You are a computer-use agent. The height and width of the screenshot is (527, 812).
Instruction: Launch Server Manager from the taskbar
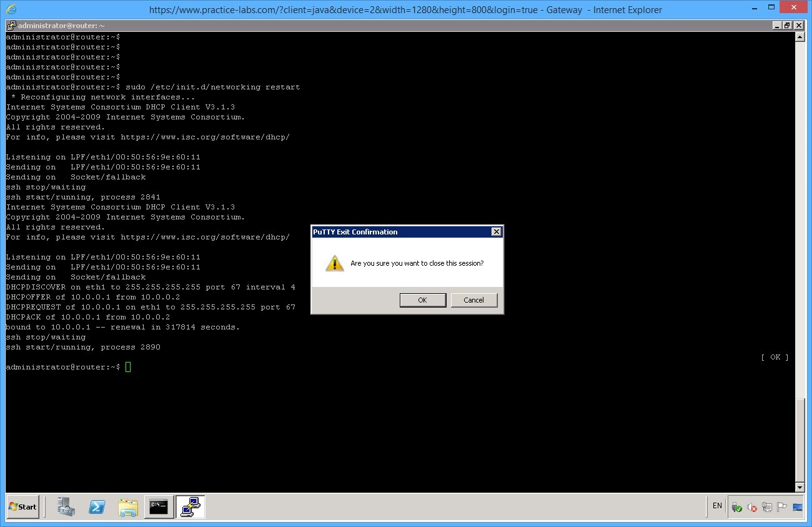66,507
